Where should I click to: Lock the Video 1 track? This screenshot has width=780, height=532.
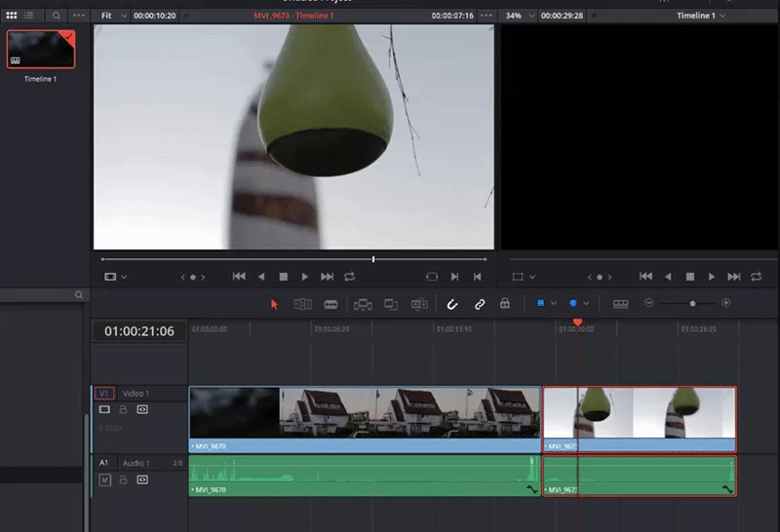pyautogui.click(x=124, y=410)
